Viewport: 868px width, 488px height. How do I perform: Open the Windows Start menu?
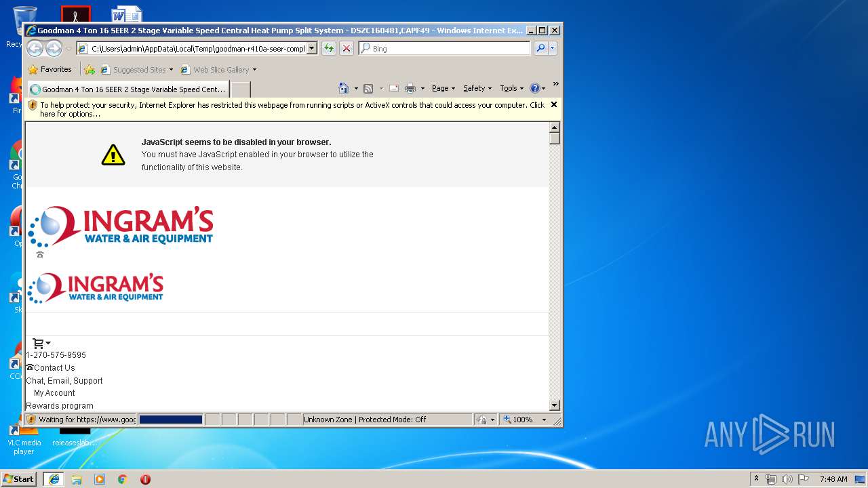[19, 479]
